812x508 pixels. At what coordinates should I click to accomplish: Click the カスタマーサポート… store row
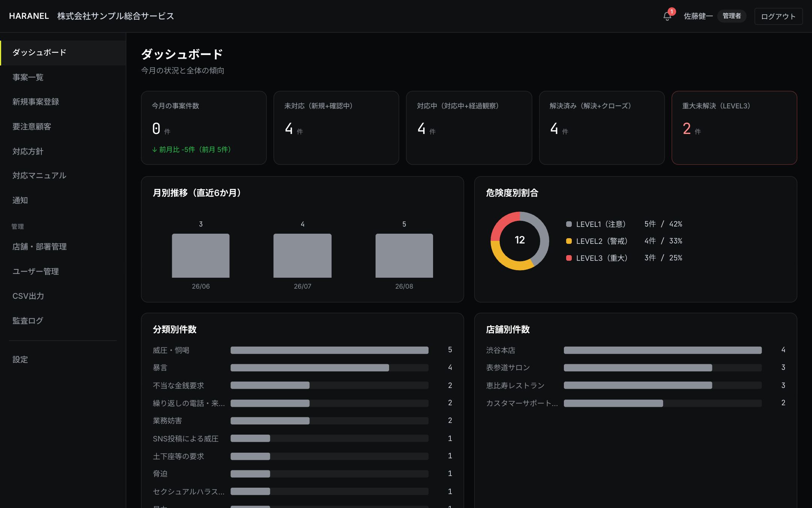coord(635,403)
